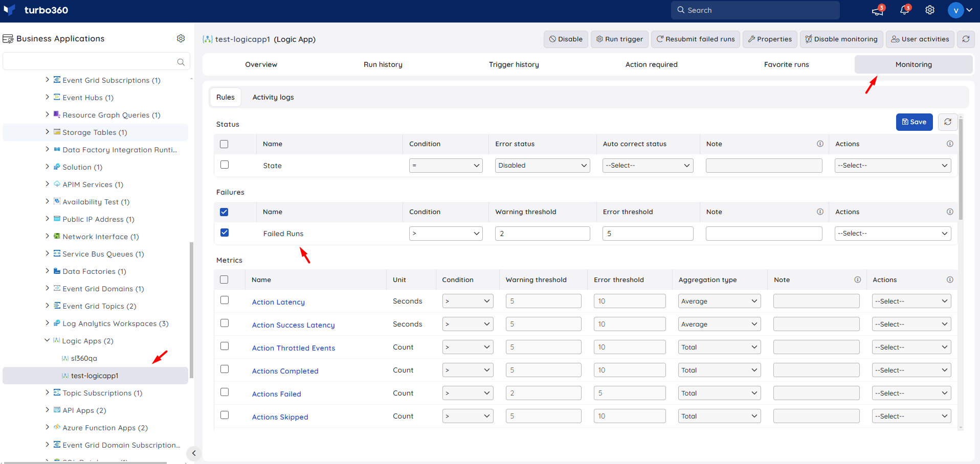Click Resubmit failed runs button
980x464 pixels.
tap(695, 39)
